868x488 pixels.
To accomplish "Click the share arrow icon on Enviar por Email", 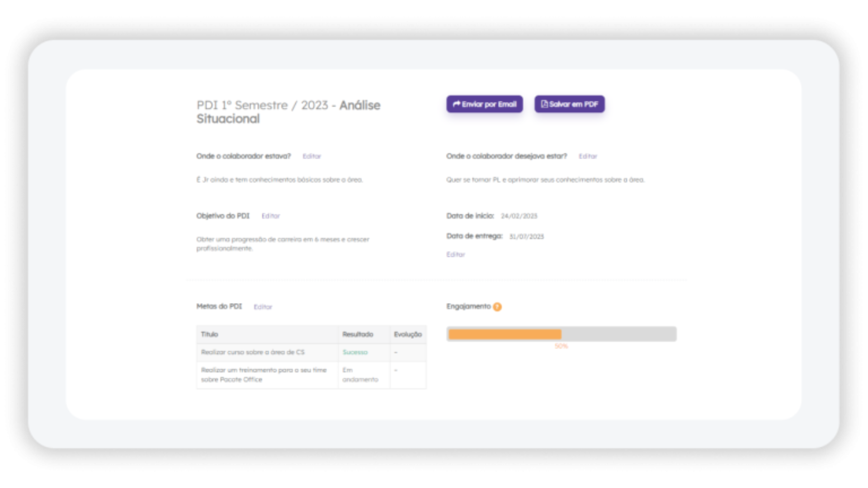I will tap(457, 104).
